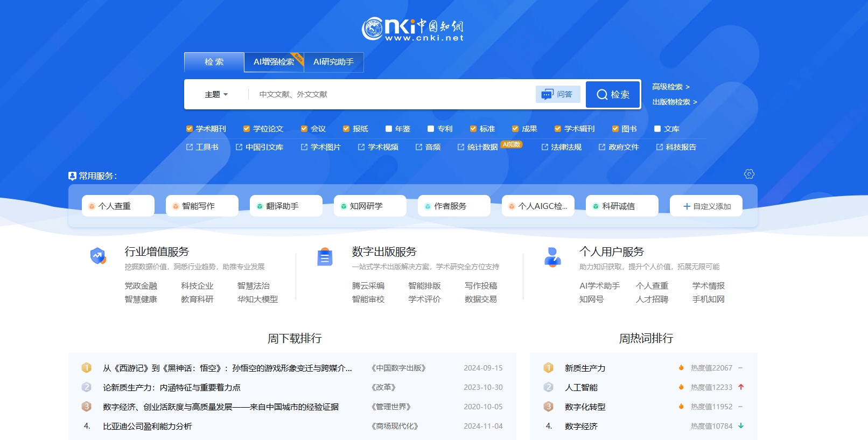Click the AI知数 badge on 统计数据
The image size is (868, 440).
pos(512,144)
